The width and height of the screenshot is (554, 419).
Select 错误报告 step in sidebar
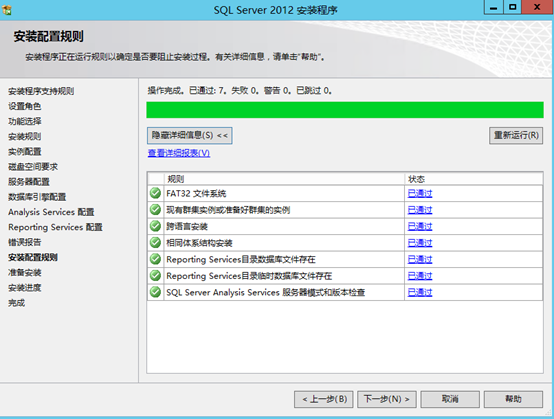click(25, 242)
